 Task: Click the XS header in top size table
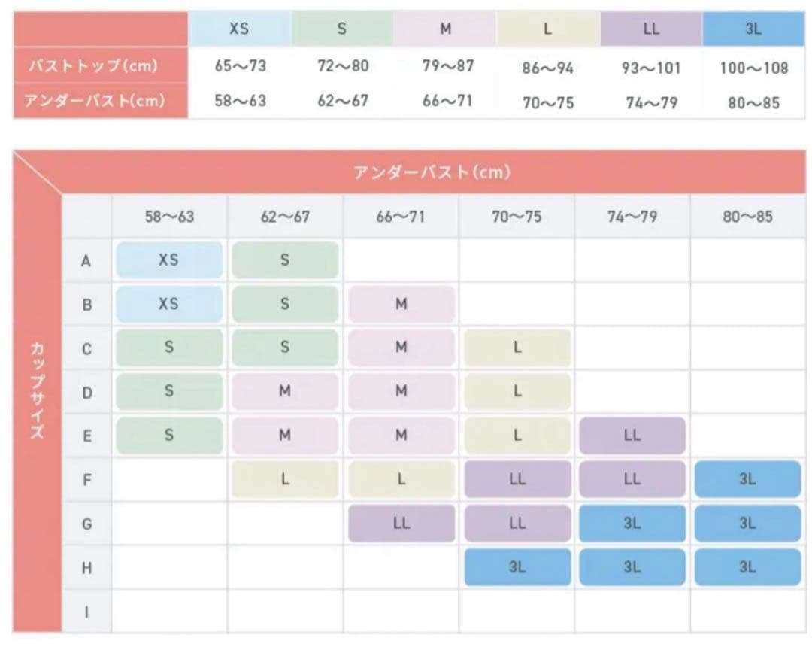pyautogui.click(x=239, y=29)
